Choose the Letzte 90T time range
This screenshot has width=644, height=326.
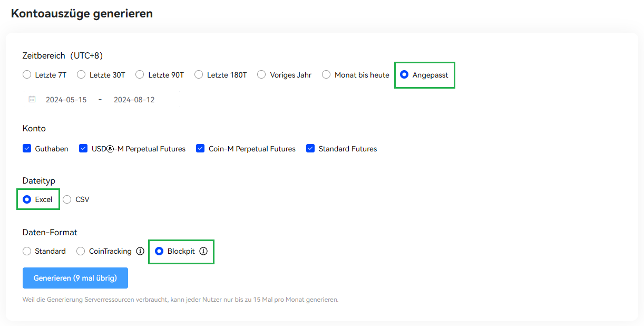140,75
